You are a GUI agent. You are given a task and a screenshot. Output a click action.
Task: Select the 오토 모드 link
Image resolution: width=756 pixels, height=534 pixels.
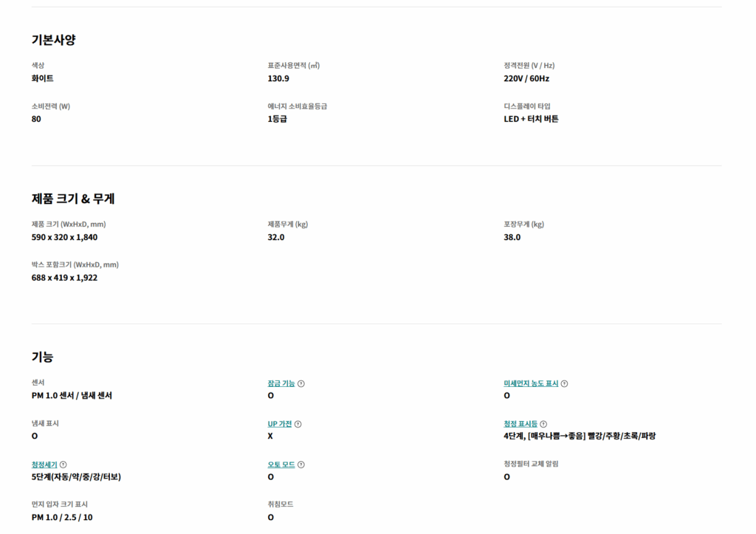tap(281, 465)
